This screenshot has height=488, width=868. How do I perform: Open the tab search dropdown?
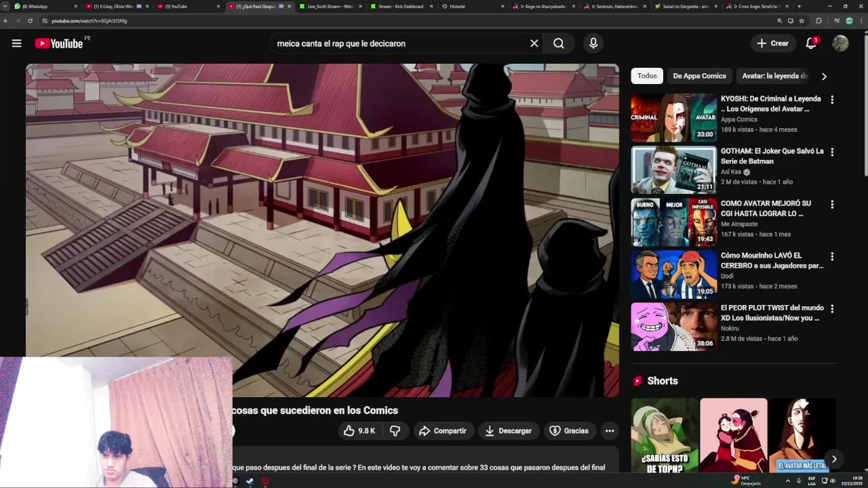tap(6, 6)
